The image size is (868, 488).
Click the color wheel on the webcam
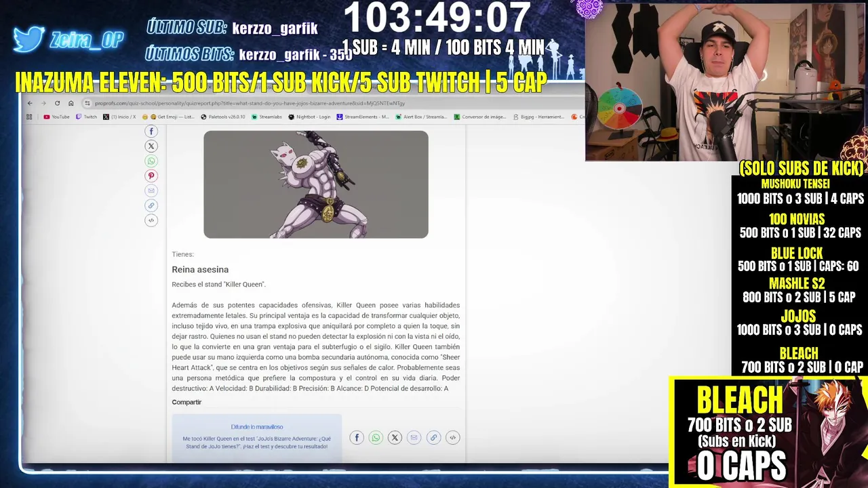[620, 109]
